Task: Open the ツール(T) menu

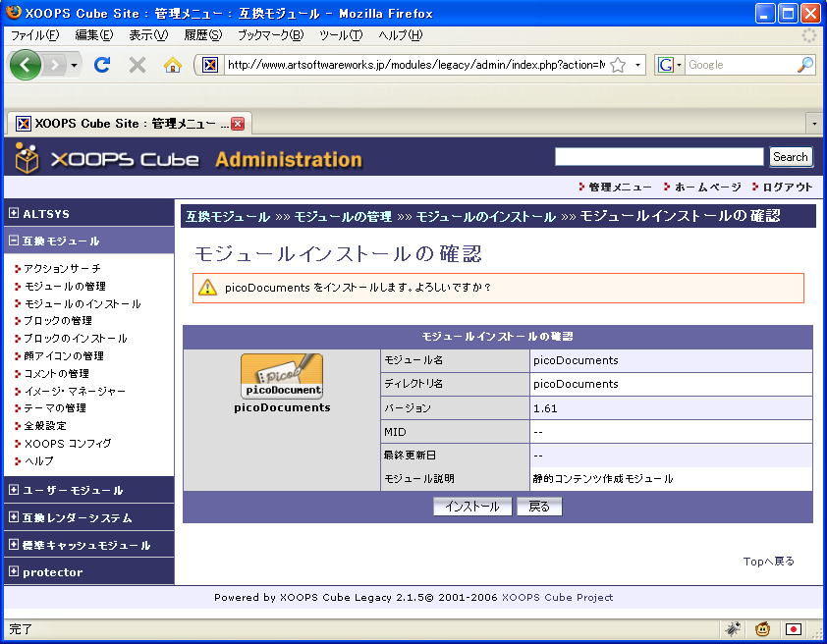Action: point(341,35)
